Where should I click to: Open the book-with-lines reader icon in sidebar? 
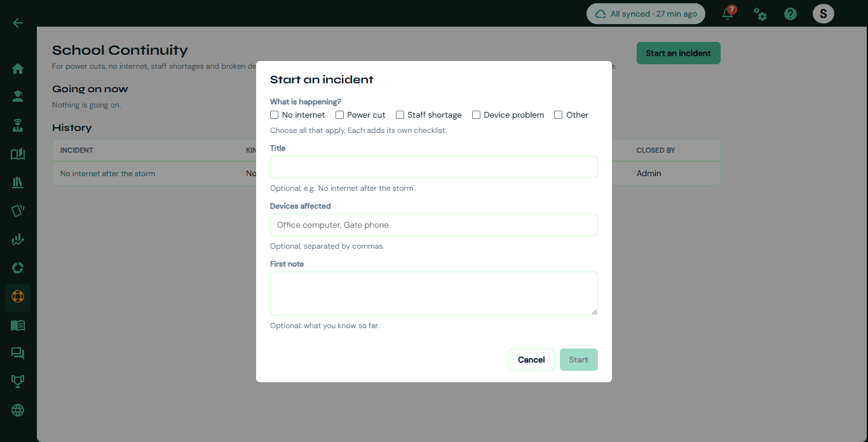tap(18, 325)
